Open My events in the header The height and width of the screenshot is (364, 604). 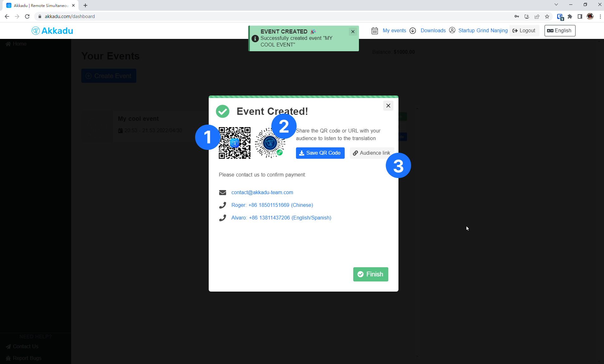394,31
